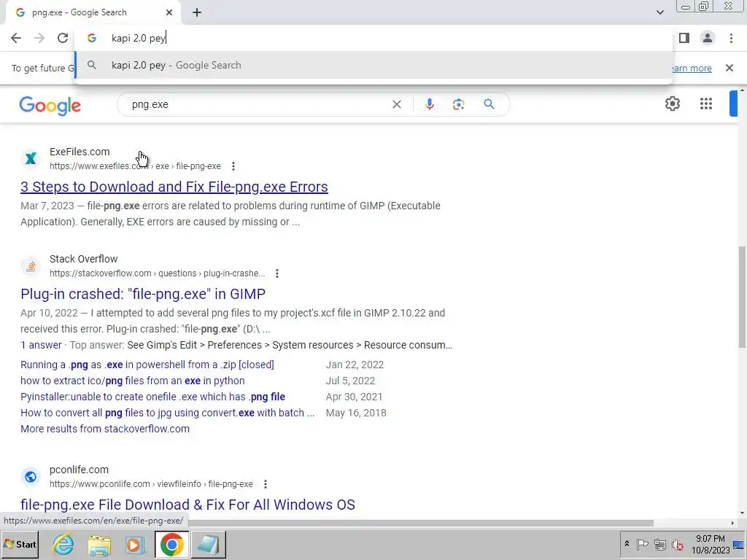Clear the Google search box with X
The height and width of the screenshot is (560, 747).
tap(396, 104)
